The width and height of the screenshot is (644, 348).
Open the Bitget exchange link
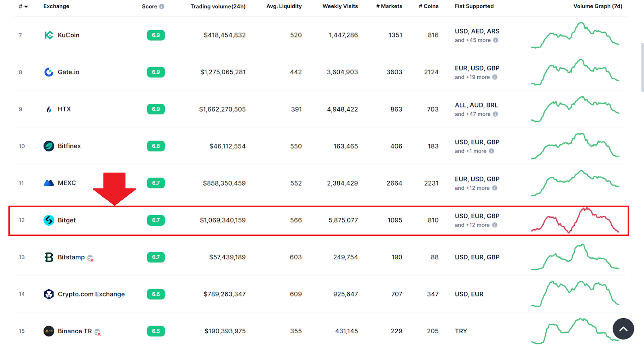click(67, 220)
